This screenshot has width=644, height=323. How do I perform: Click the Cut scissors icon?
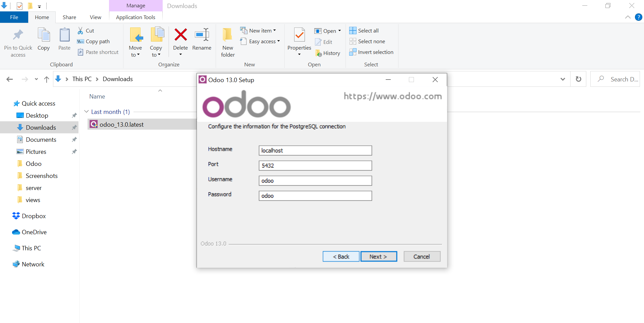coord(80,31)
